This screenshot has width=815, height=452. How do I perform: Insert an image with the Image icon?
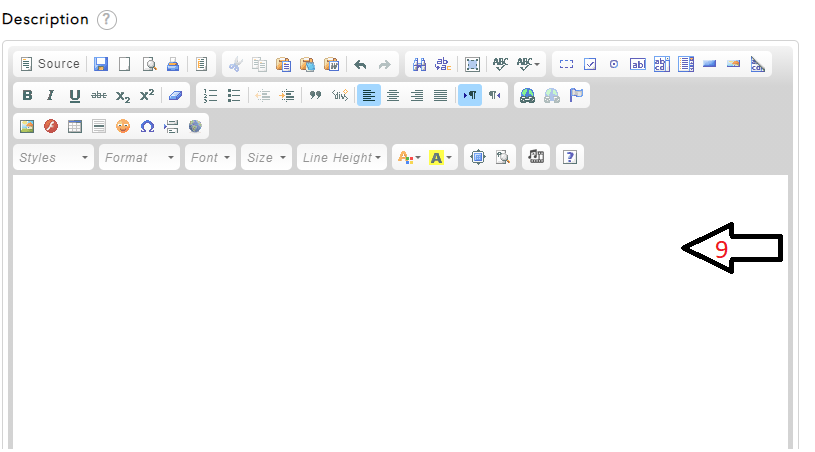(x=27, y=127)
